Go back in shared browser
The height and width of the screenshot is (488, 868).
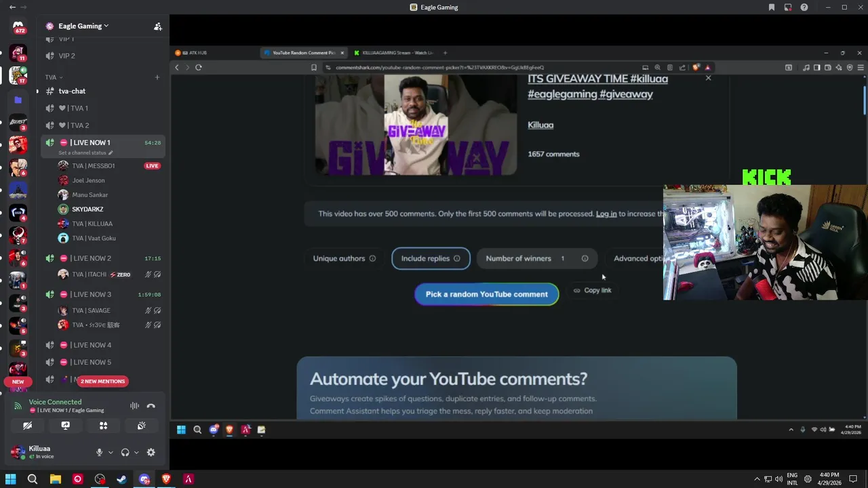point(177,67)
